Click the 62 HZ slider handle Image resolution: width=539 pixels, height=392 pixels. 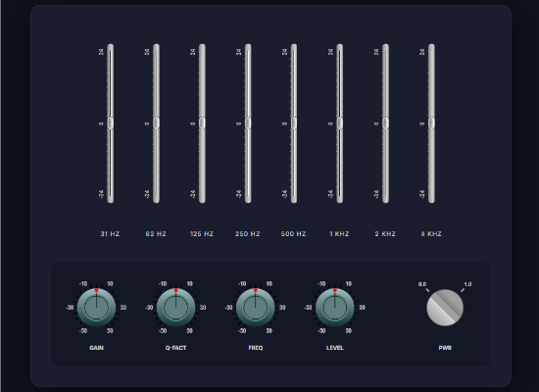[x=156, y=123]
